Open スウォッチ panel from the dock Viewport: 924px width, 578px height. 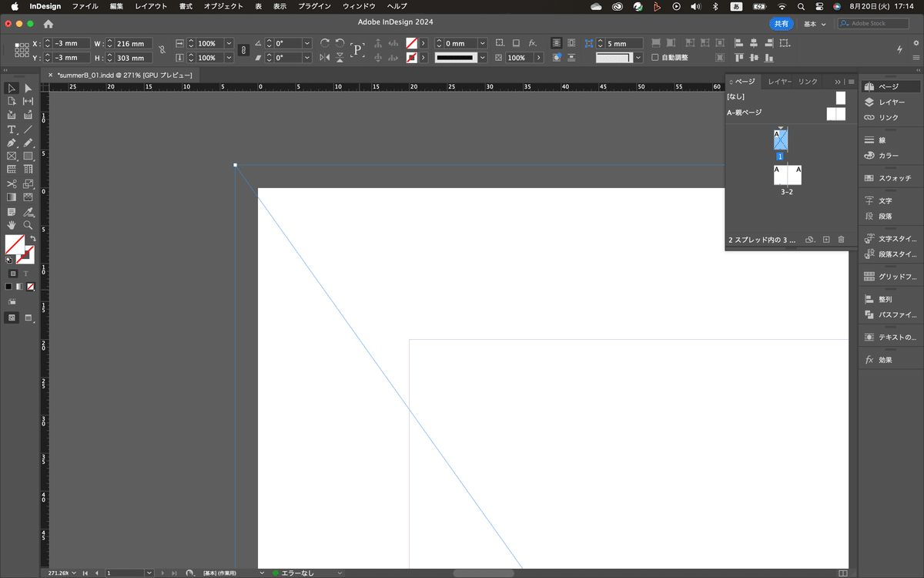[890, 178]
